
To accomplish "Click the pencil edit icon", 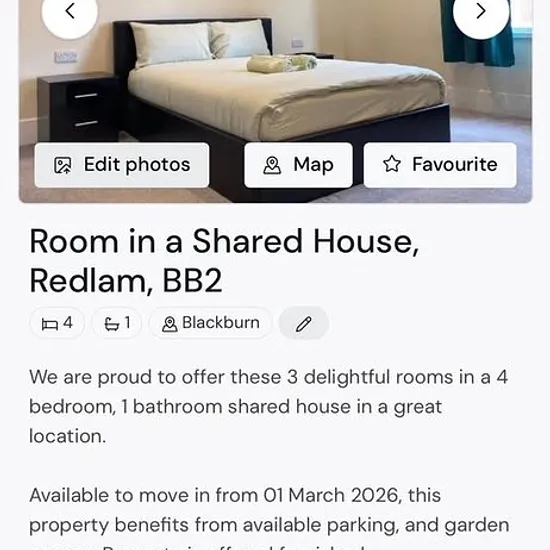I will coord(304,323).
